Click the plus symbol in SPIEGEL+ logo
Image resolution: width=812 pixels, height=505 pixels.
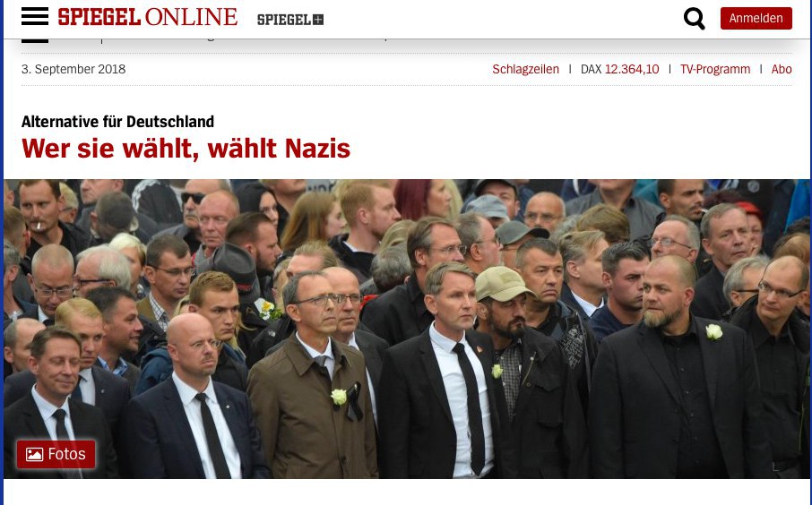(318, 20)
